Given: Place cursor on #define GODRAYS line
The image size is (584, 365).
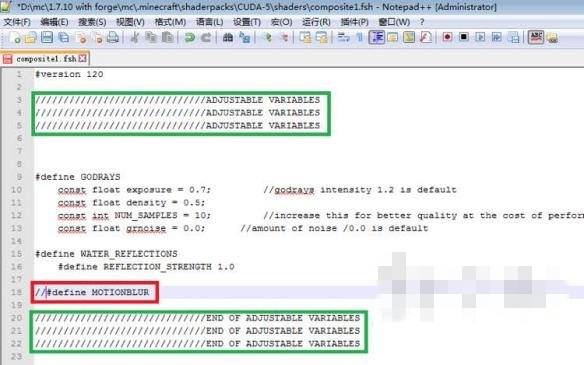Looking at the screenshot, I should (x=78, y=177).
